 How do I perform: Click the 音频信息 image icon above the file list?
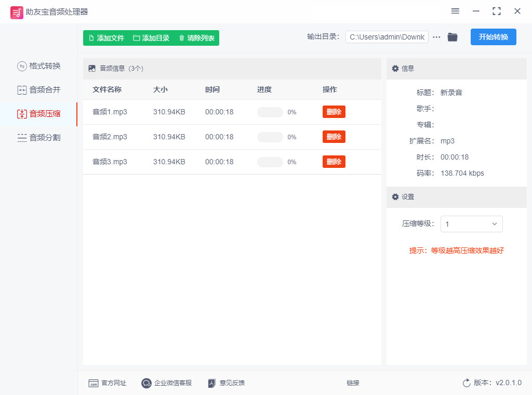[91, 68]
